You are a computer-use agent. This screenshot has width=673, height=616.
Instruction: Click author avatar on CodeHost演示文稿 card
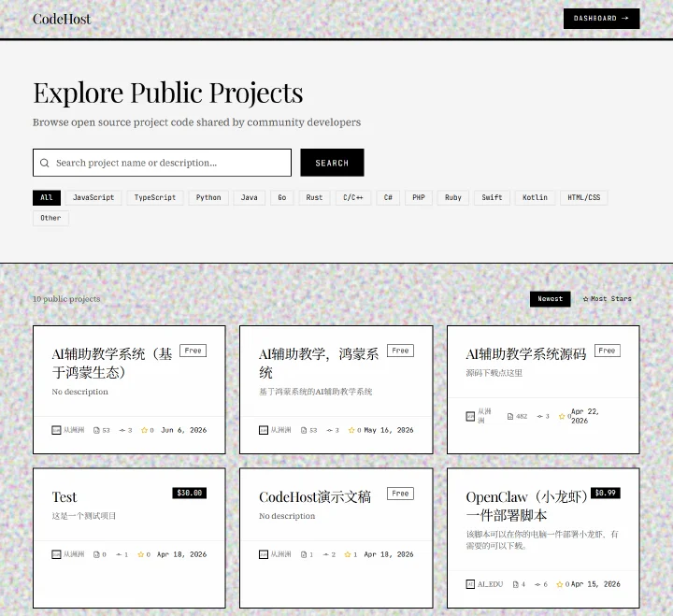click(264, 554)
